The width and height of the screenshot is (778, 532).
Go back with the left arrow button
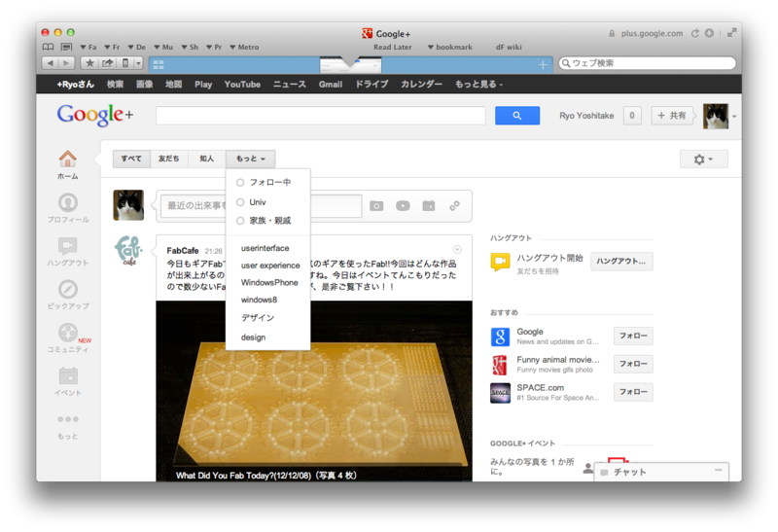pos(50,63)
